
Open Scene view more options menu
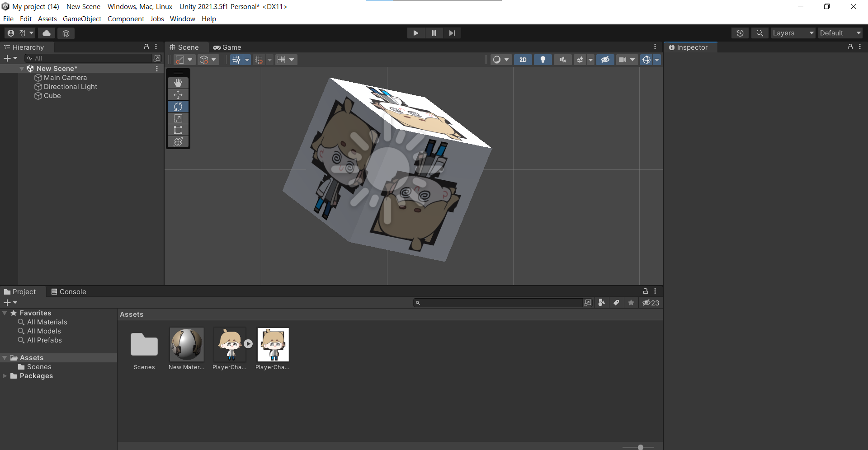(x=655, y=47)
